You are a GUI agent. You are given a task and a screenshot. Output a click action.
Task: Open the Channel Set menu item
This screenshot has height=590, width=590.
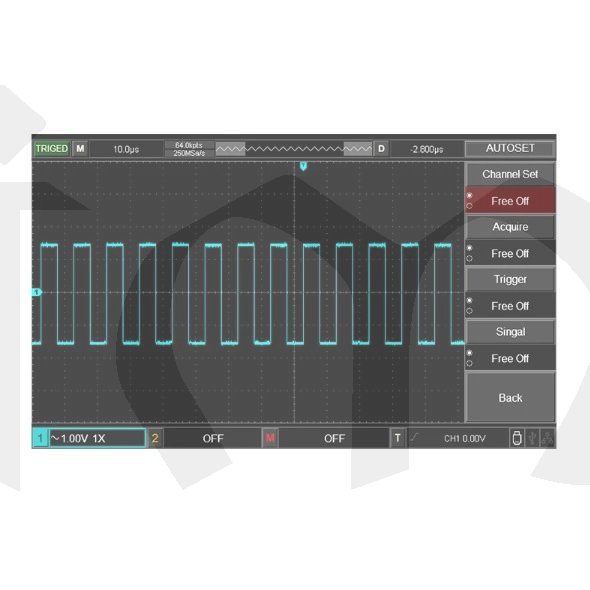510,174
